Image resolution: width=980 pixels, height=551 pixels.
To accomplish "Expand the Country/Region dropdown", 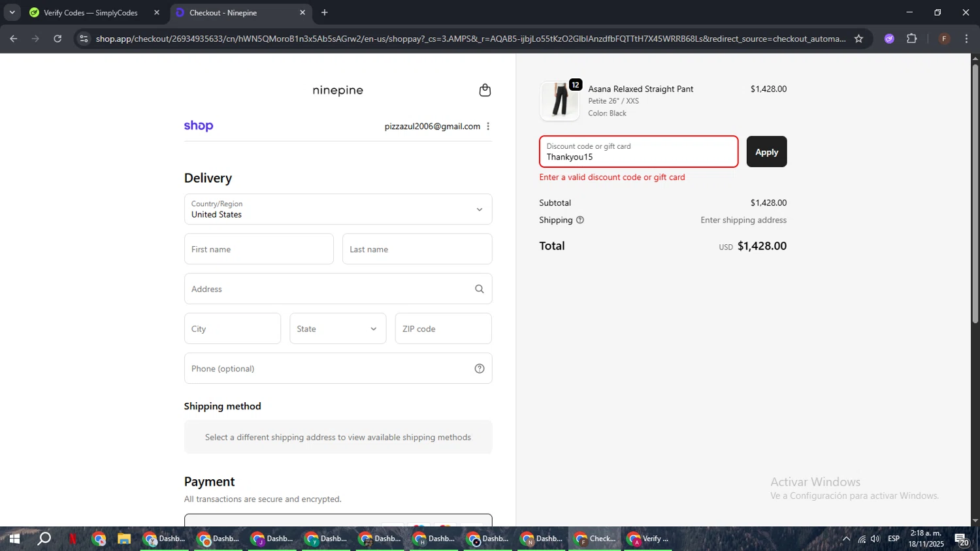I will [x=338, y=209].
